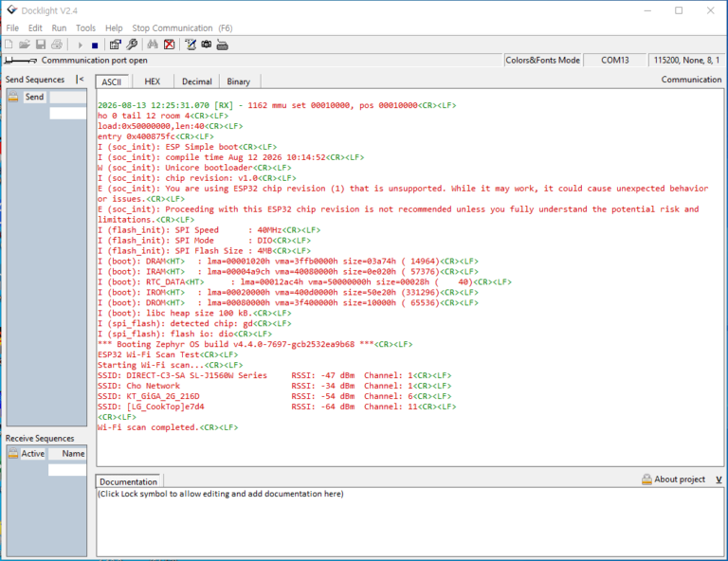The width and height of the screenshot is (728, 561).
Task: Select the Documentation tab
Action: pyautogui.click(x=128, y=481)
